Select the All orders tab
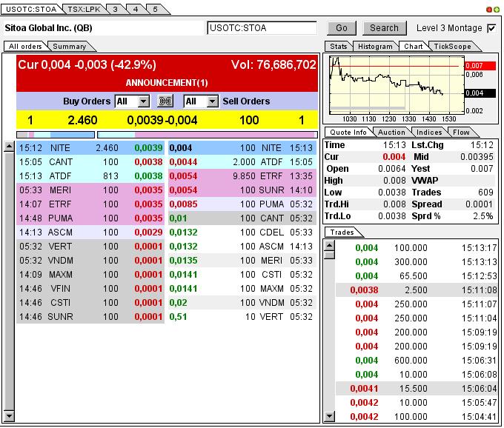Viewport: 504px width, 428px height. click(x=25, y=46)
